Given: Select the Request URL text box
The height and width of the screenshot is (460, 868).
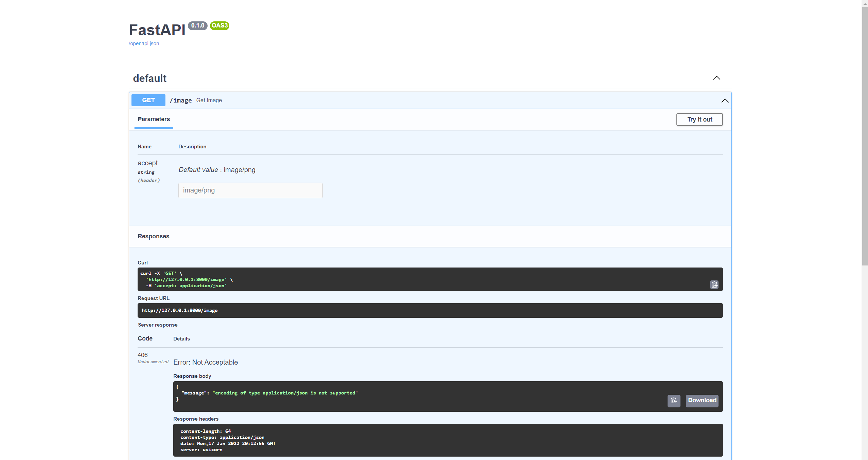Looking at the screenshot, I should point(430,310).
